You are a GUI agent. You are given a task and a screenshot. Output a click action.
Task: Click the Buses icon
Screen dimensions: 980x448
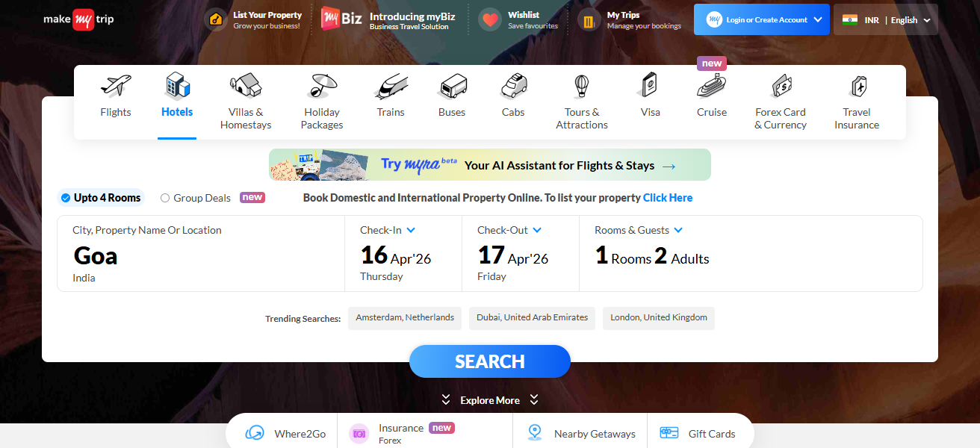[x=452, y=86]
